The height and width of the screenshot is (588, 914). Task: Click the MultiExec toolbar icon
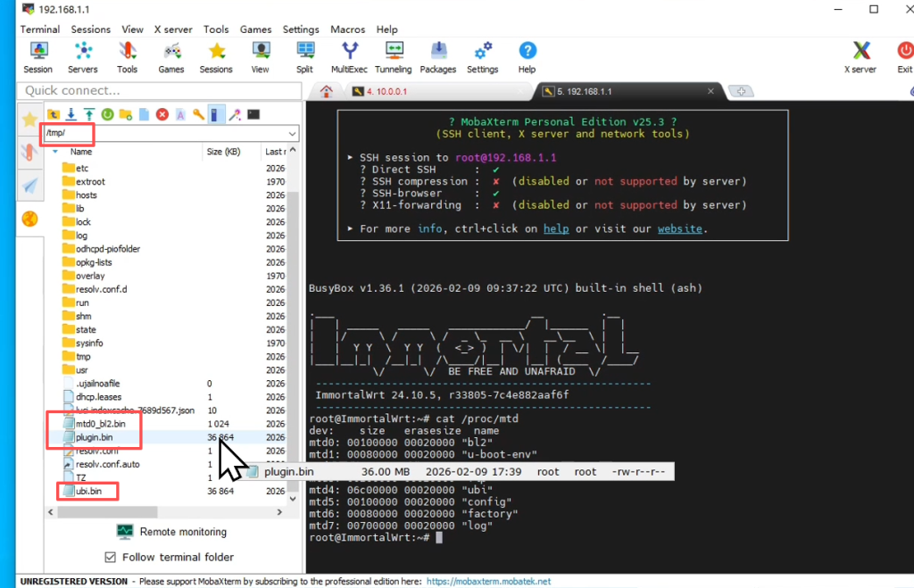[350, 56]
